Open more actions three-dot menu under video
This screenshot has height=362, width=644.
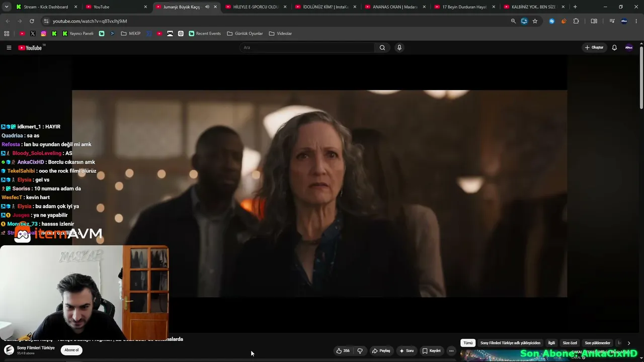click(x=451, y=351)
